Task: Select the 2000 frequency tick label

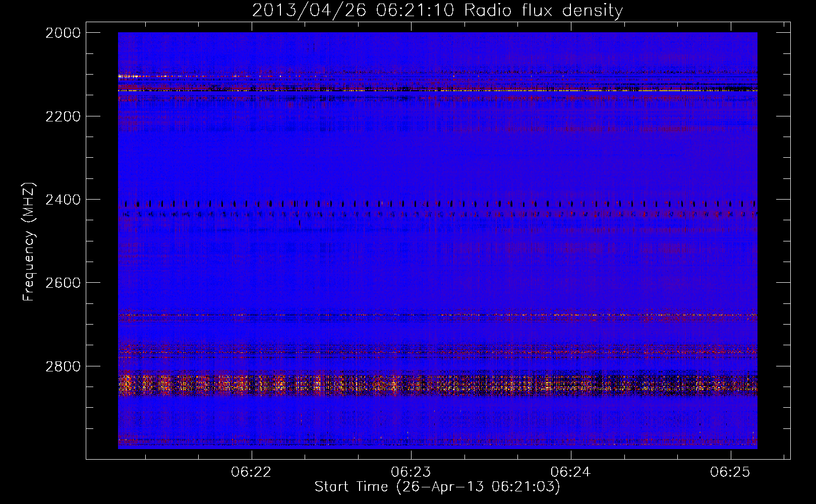Action: coord(63,33)
